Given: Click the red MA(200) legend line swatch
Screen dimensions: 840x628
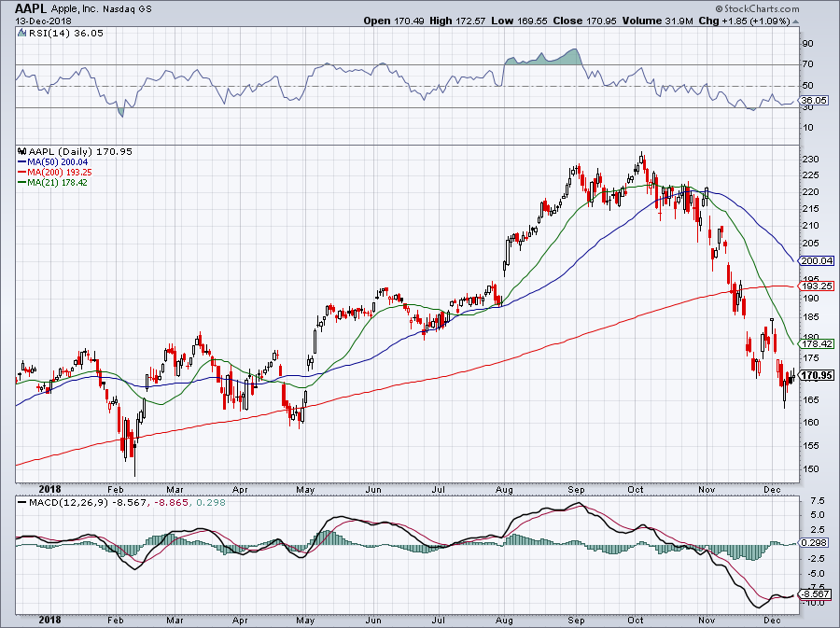Looking at the screenshot, I should [22, 172].
